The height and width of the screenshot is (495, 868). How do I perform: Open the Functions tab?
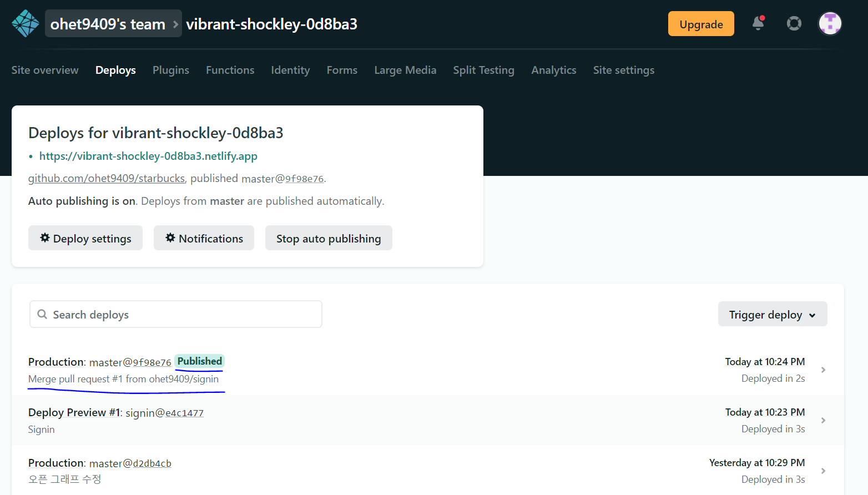click(x=230, y=70)
